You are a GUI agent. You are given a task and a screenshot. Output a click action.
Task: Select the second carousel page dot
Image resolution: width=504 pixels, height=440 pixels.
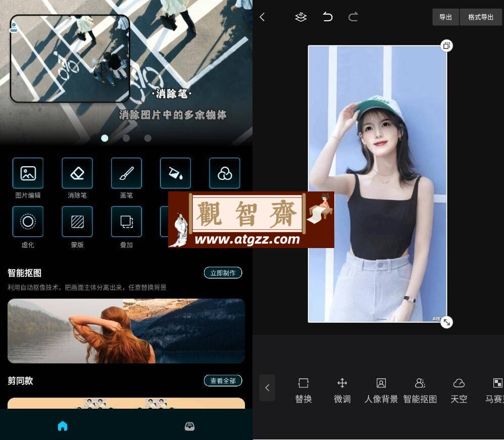tap(126, 138)
